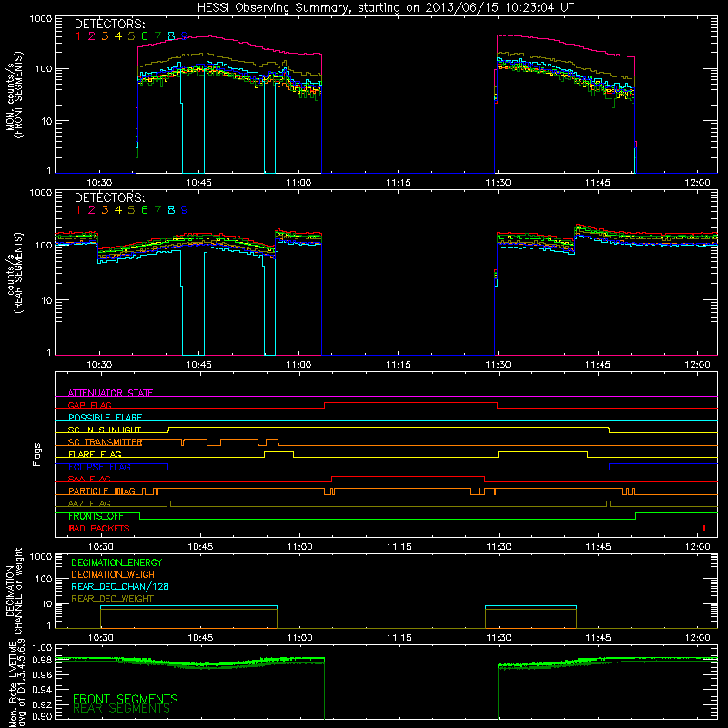Click the PARTICLE_FLAG label

pos(102,491)
